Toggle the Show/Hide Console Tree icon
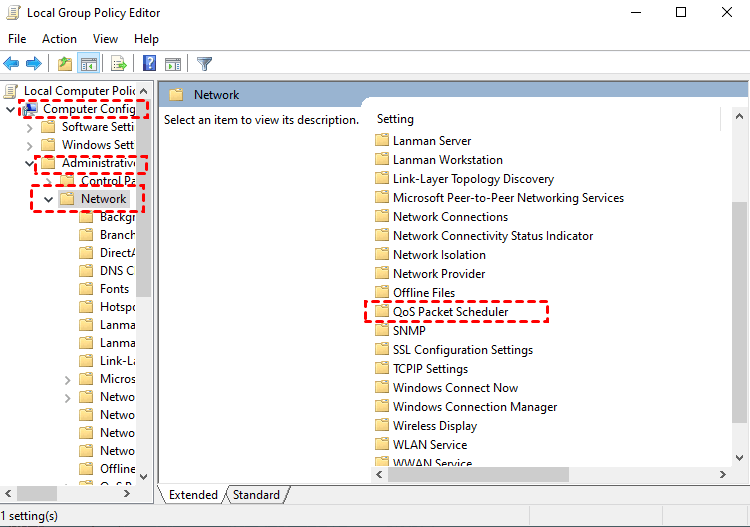 tap(88, 64)
